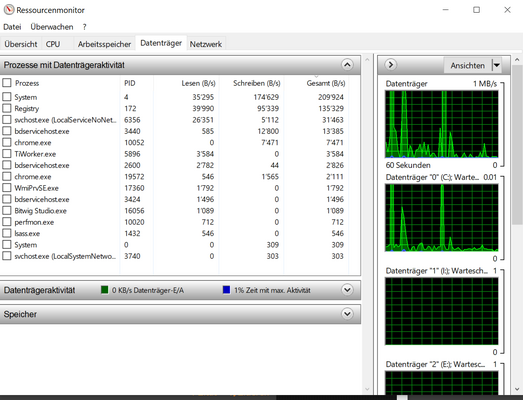
Task: Open the Überwachen menu
Action: pyautogui.click(x=52, y=27)
